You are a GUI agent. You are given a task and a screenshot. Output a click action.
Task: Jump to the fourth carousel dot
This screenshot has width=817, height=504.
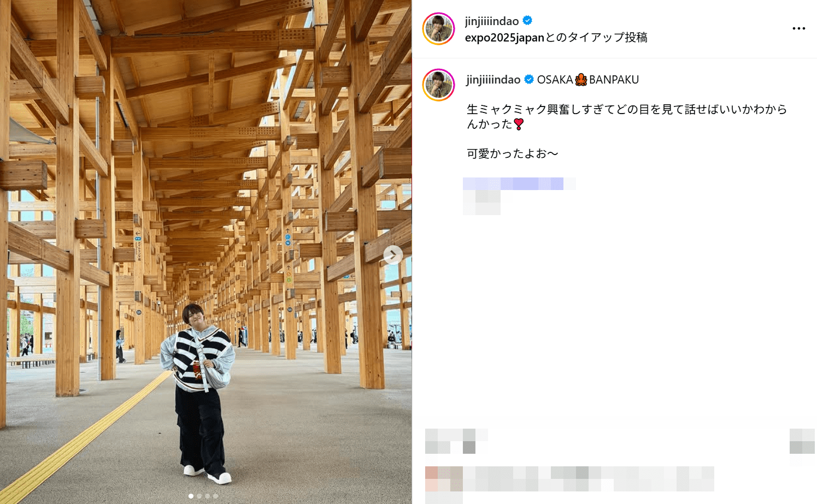(x=215, y=496)
